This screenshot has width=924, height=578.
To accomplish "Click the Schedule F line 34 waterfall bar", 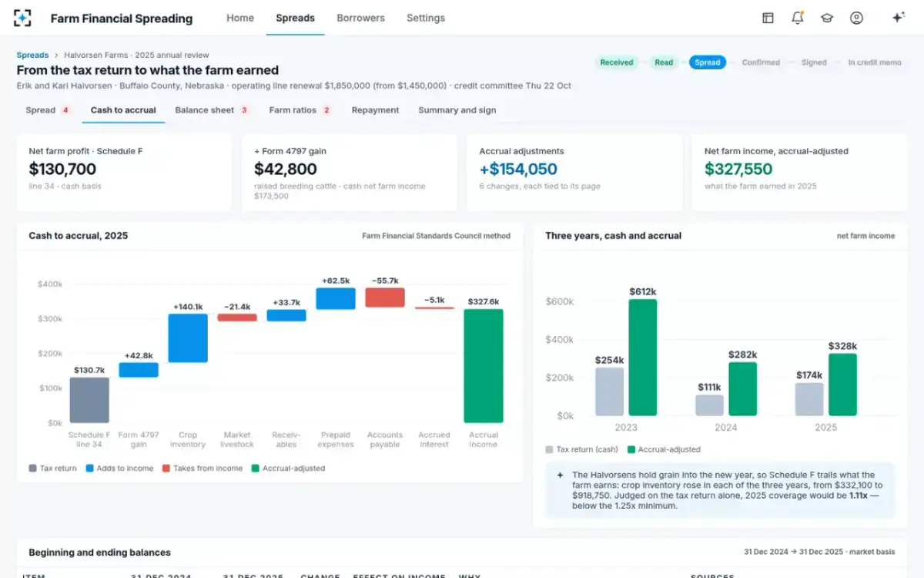I will pos(89,400).
